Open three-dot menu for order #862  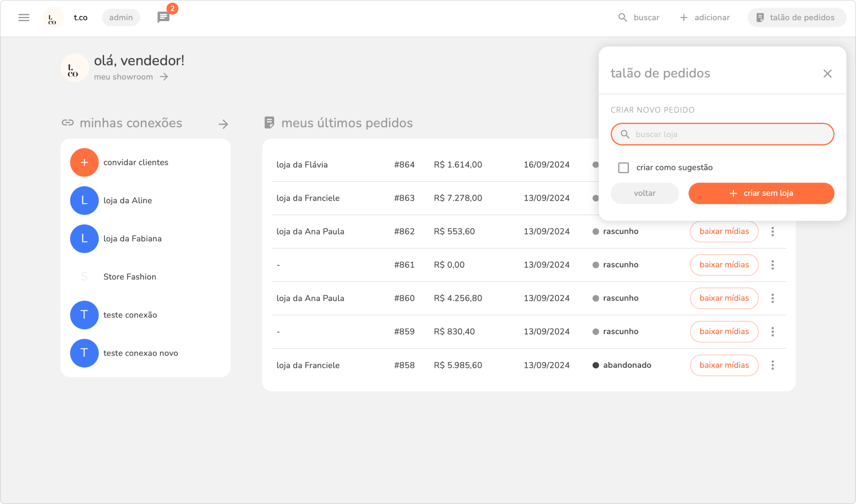point(772,232)
